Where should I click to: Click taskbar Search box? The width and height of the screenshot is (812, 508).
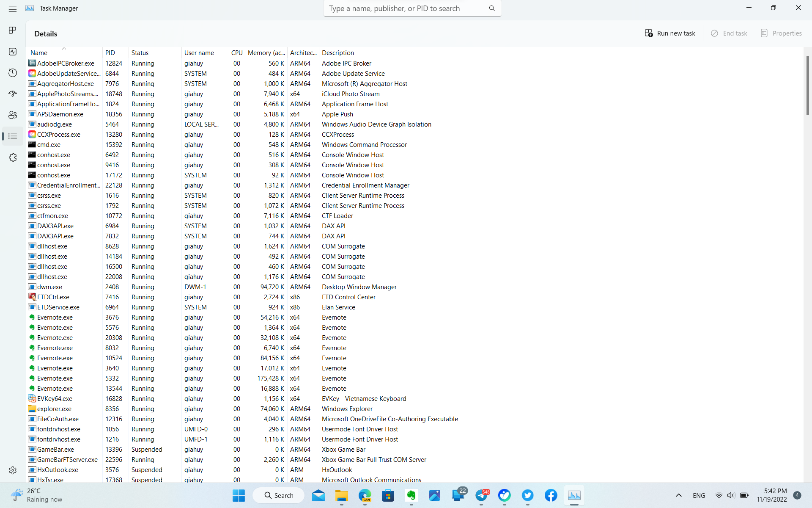coord(279,495)
